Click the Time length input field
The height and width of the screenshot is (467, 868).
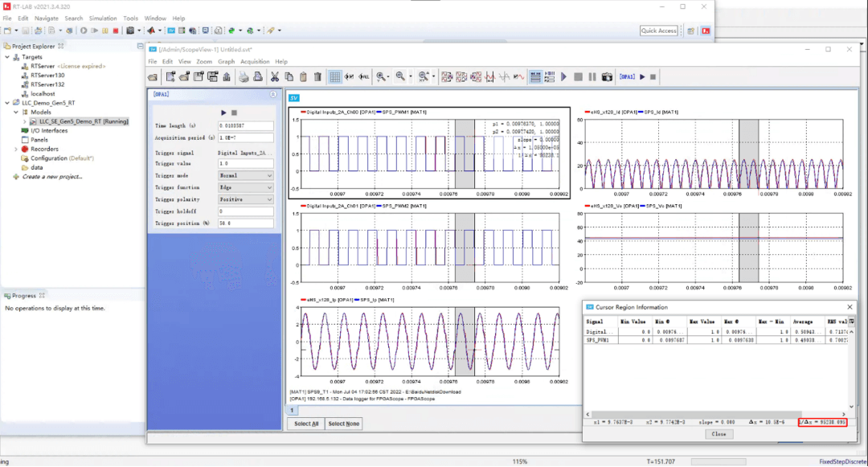pos(246,126)
